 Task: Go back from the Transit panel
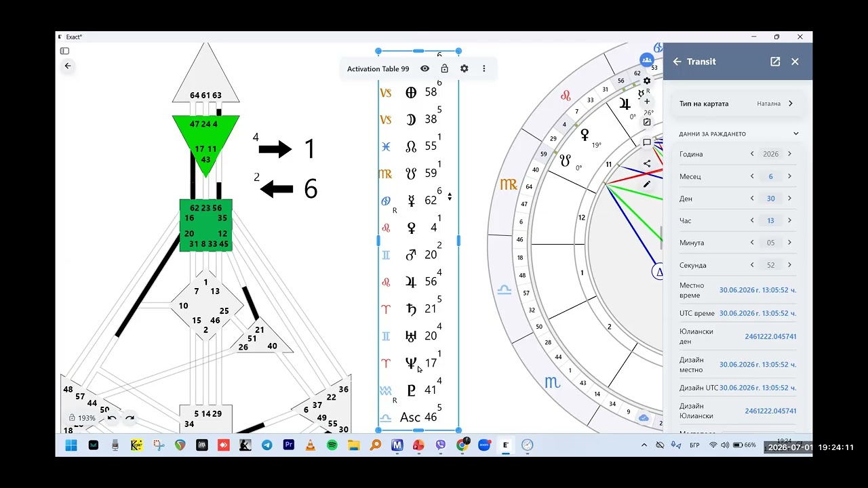point(677,62)
